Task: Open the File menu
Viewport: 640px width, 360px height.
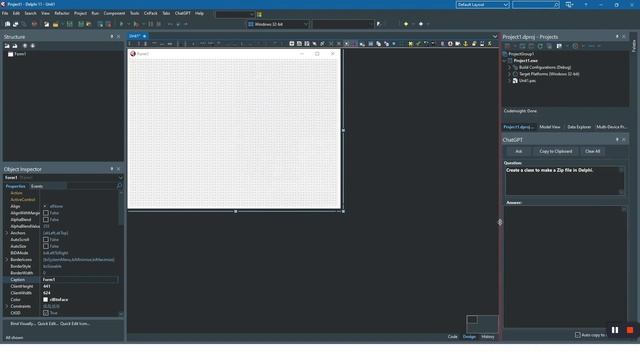Action: point(5,13)
